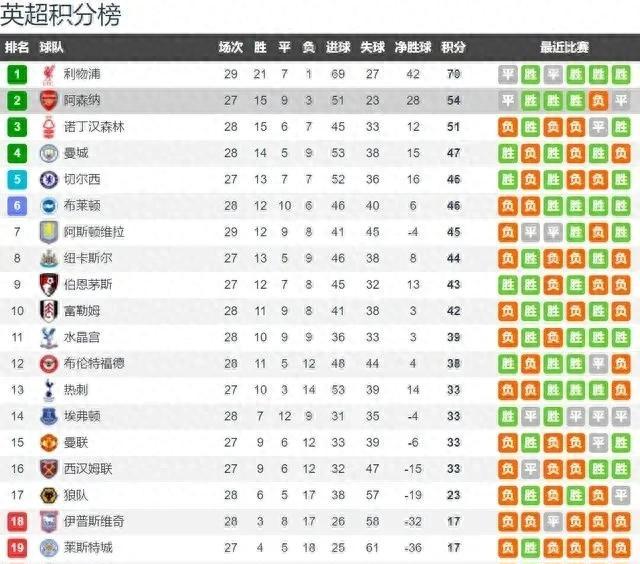Click the Wolves (狼队) crest icon

[x=49, y=495]
